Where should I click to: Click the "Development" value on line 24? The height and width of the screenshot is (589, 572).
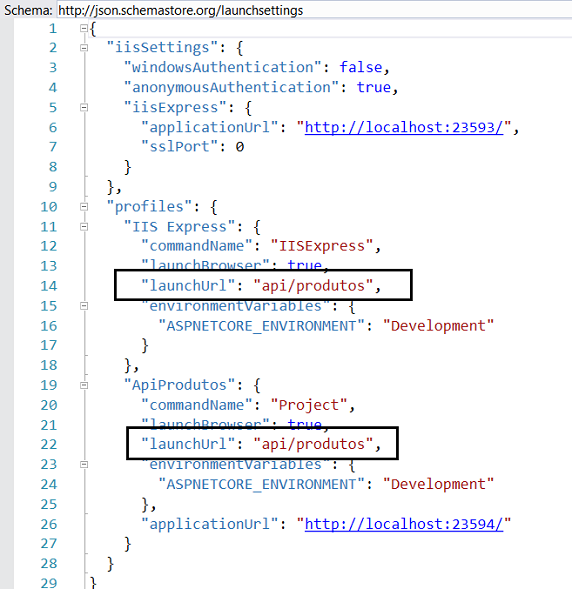438,484
